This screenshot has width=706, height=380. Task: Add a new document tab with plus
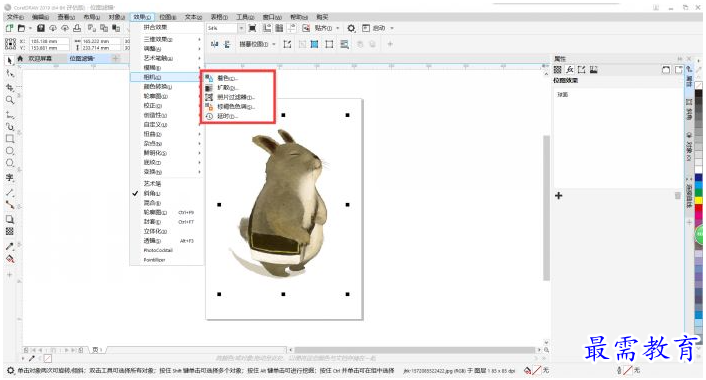coord(115,59)
